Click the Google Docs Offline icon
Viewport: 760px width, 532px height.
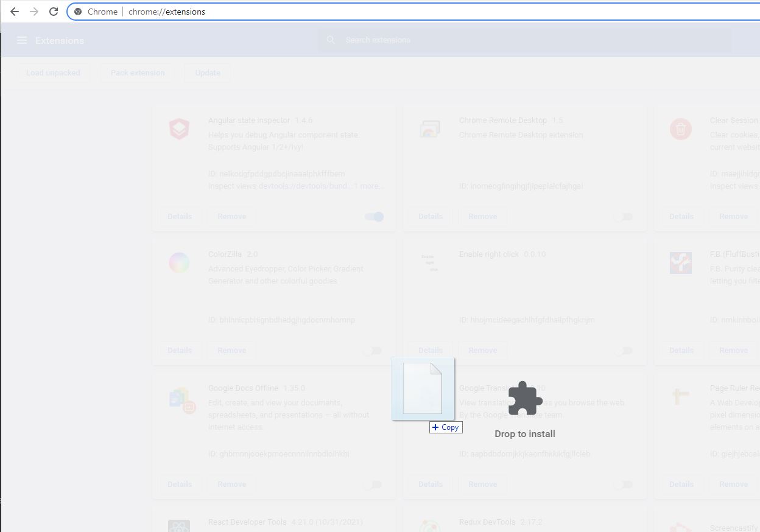pyautogui.click(x=181, y=400)
